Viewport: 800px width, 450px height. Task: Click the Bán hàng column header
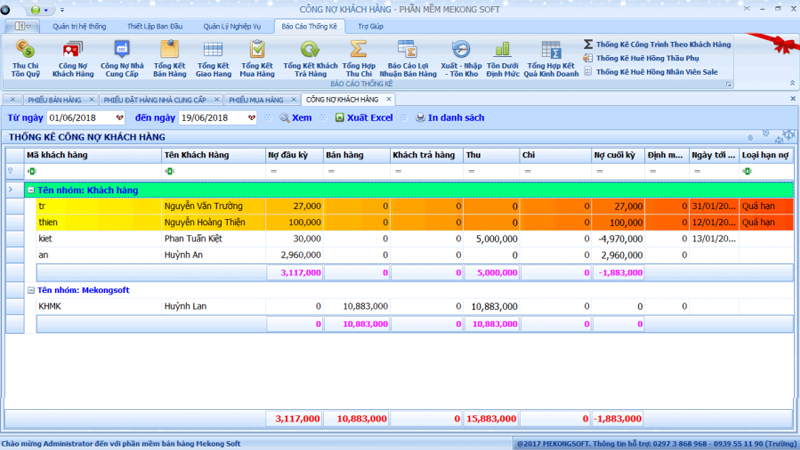point(356,155)
